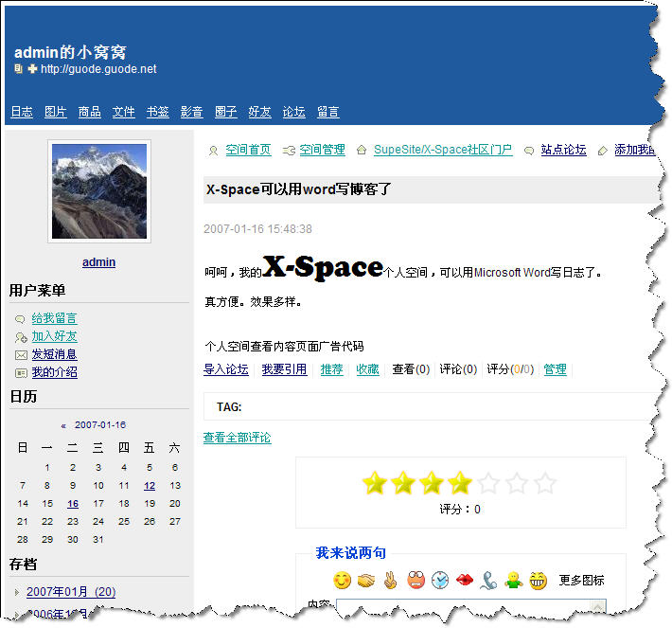The width and height of the screenshot is (672, 628).
Task: Rate the post six stars
Action: click(517, 482)
